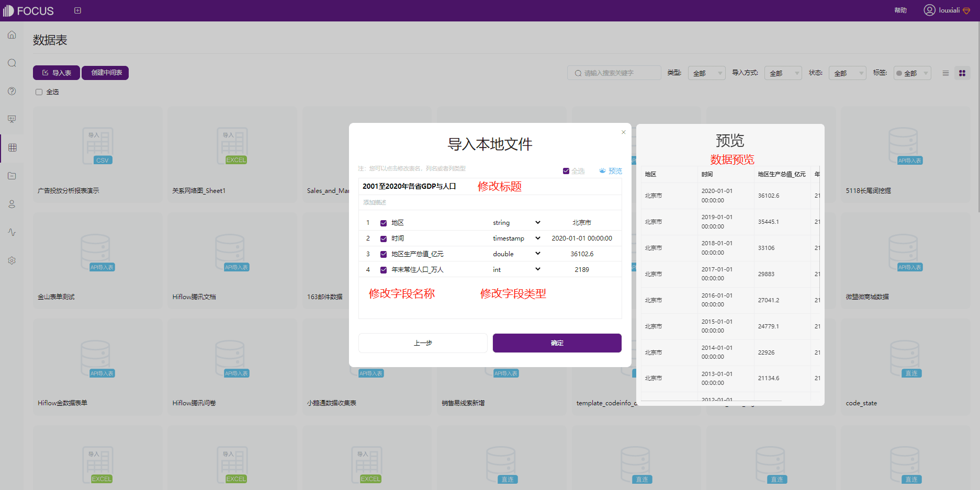Edit the table title 2001至2020年各省GDP与人口
Screen dimensions: 980x490
409,186
